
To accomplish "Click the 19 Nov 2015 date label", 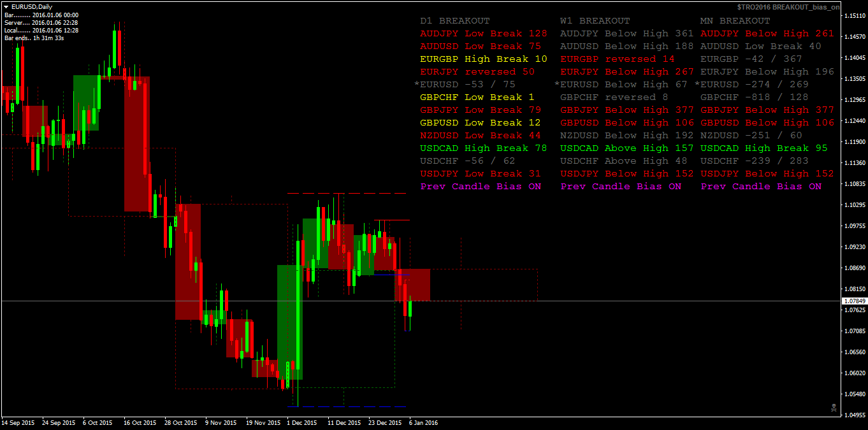I will [x=263, y=422].
